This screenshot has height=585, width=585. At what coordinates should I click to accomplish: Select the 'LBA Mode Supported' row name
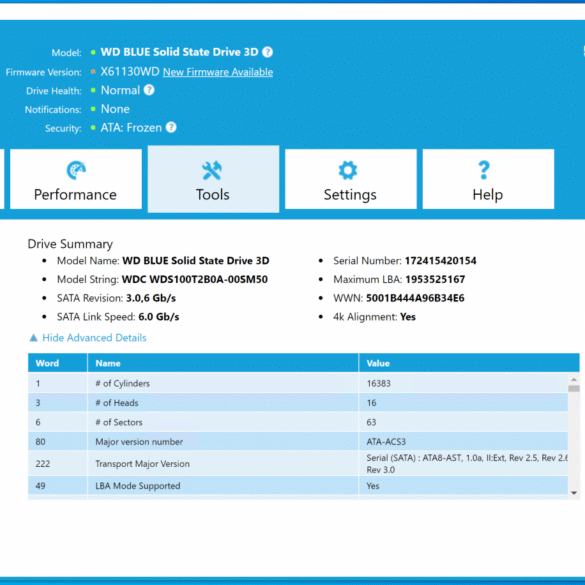pyautogui.click(x=138, y=486)
